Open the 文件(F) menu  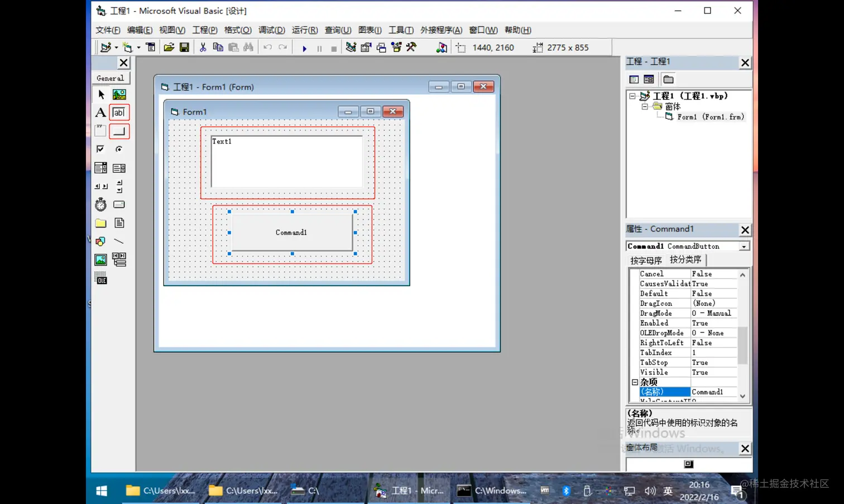coord(108,30)
